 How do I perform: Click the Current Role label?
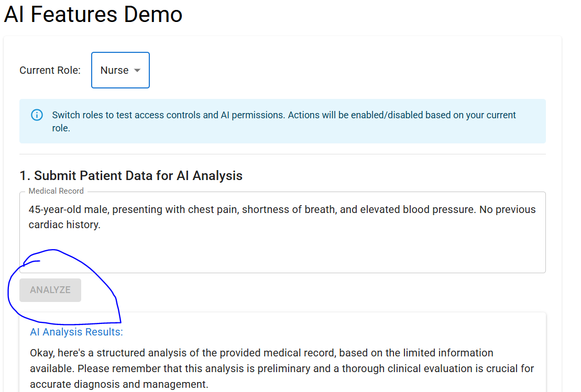tap(50, 70)
